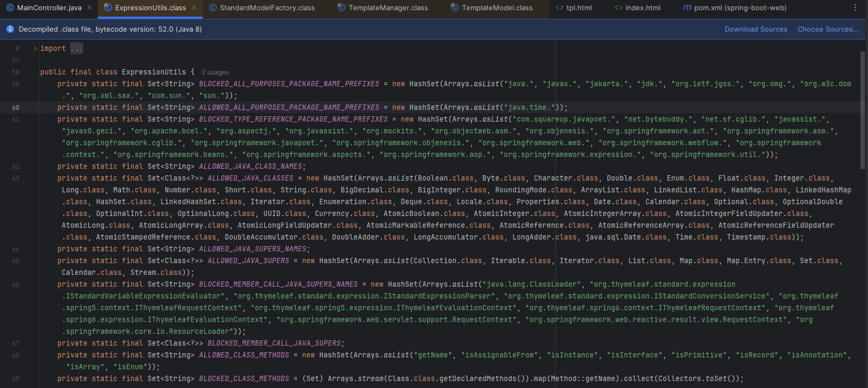The width and height of the screenshot is (868, 388).
Task: Open the editor tabs more-options menu
Action: (855, 8)
